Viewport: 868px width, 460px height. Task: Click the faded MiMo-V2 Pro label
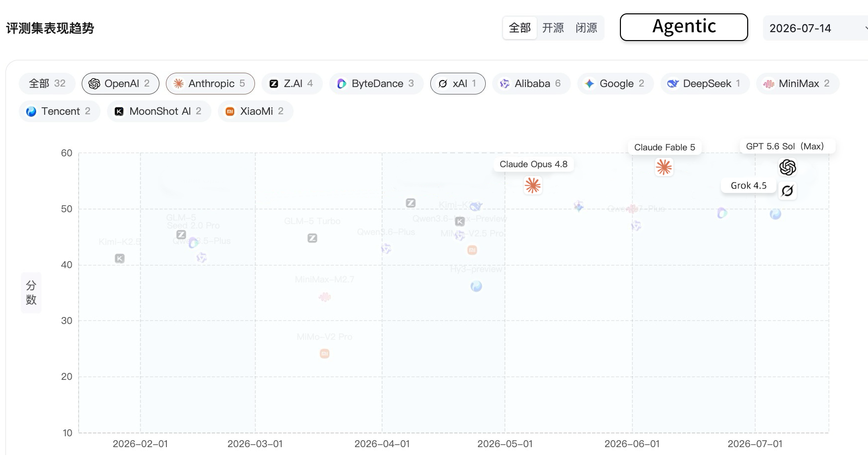pos(324,337)
